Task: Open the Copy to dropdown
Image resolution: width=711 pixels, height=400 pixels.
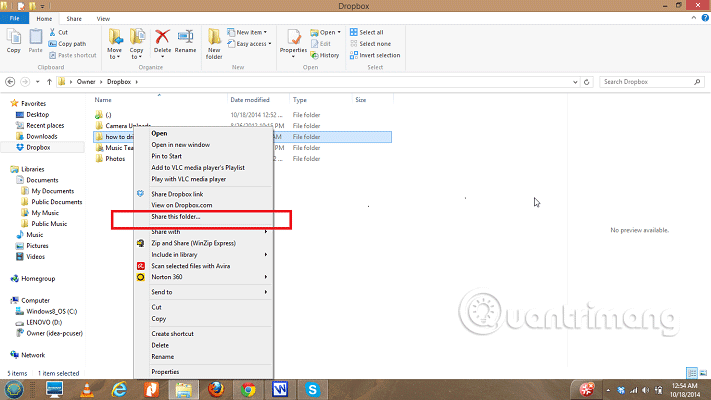Action: point(136,54)
